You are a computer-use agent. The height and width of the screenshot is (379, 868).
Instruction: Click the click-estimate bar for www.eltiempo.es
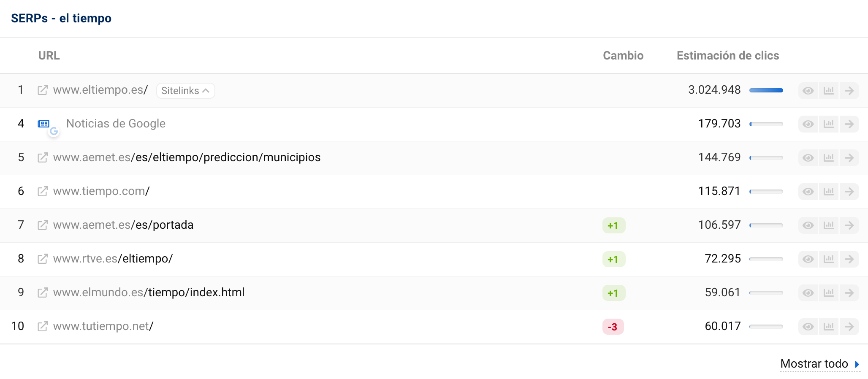(766, 90)
